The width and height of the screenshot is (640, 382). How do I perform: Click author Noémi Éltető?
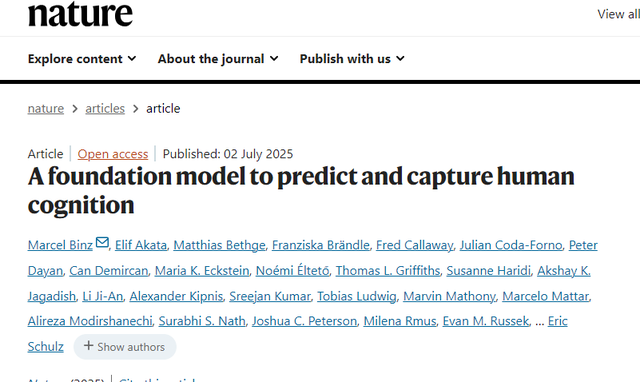[293, 271]
